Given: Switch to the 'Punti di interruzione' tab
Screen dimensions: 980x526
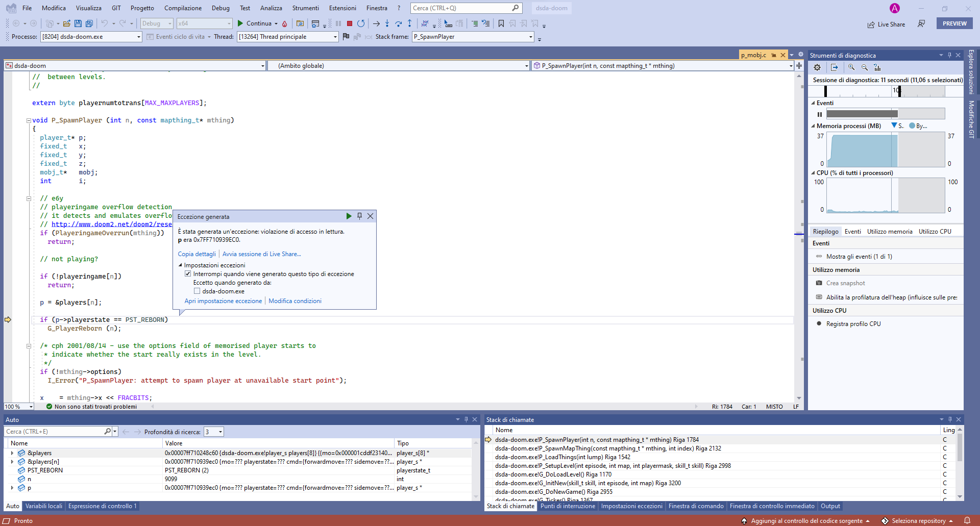Looking at the screenshot, I should pyautogui.click(x=568, y=506).
